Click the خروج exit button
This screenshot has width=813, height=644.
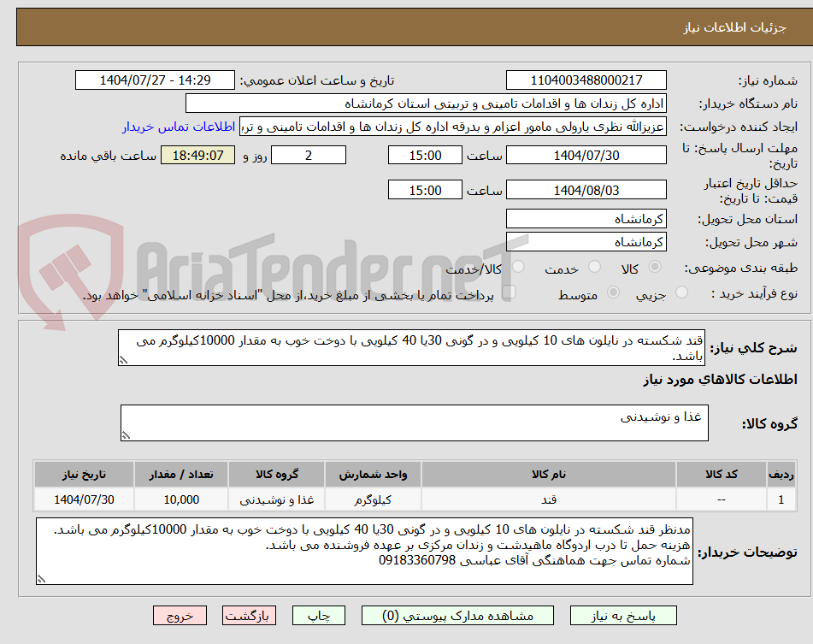[180, 616]
